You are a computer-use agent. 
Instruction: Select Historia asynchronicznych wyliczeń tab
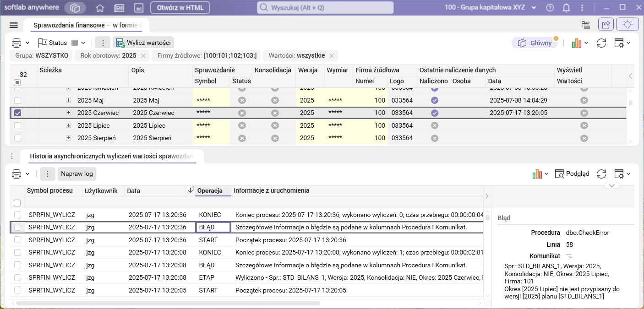coord(111,156)
